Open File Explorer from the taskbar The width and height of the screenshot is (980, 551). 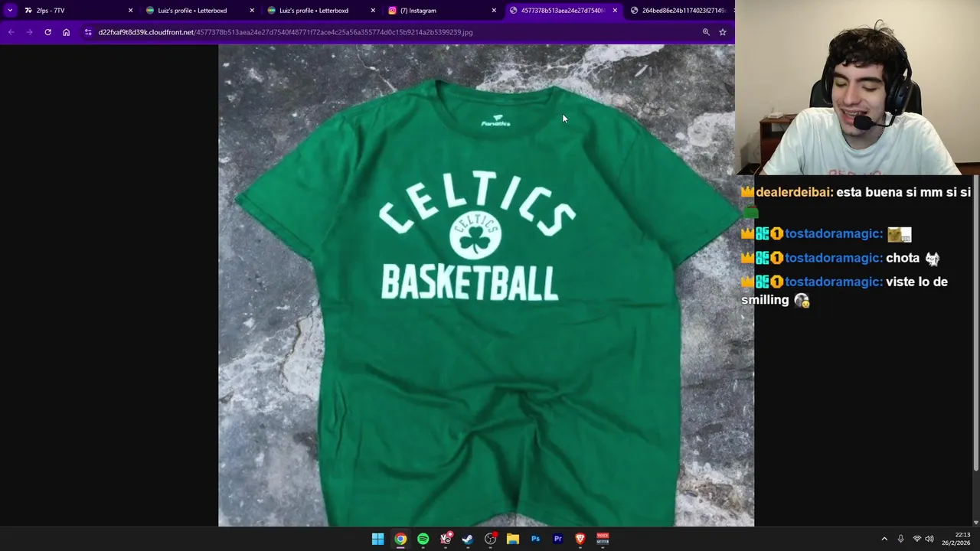[x=513, y=539]
